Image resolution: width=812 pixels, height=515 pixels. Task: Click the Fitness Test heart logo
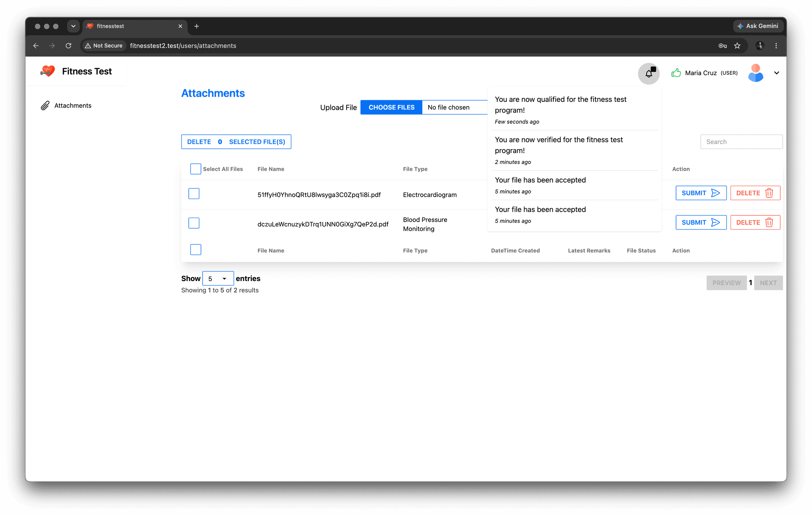(x=48, y=71)
